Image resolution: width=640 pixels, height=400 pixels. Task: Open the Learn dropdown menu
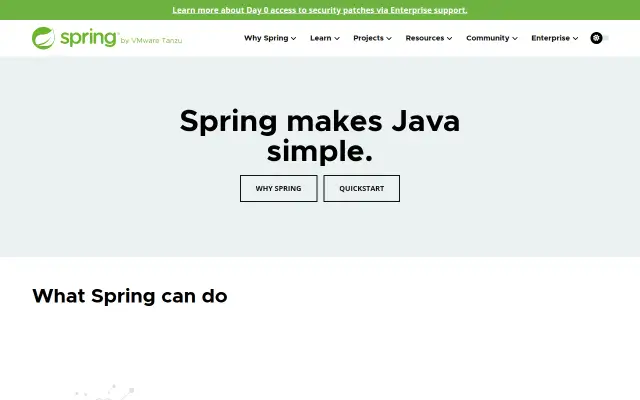324,38
